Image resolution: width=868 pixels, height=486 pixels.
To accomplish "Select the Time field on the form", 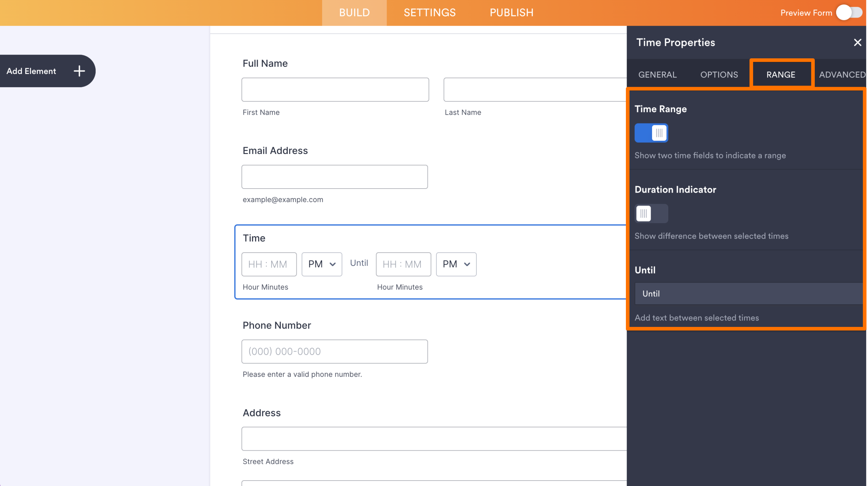I will point(254,238).
